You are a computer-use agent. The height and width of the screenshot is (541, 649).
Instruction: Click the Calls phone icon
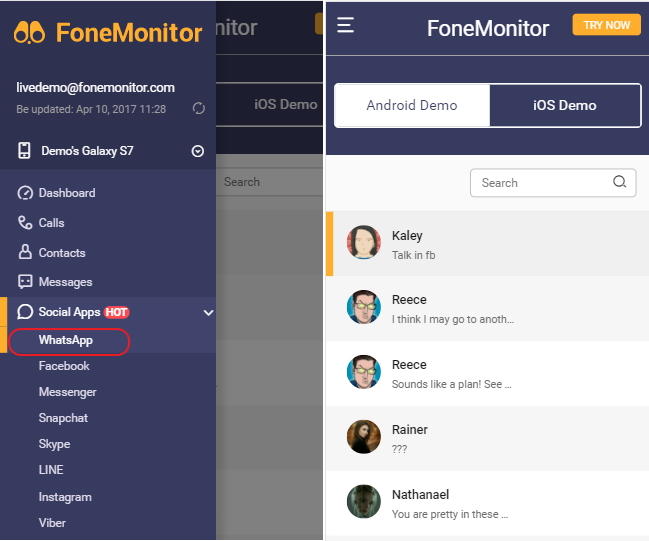(x=25, y=223)
